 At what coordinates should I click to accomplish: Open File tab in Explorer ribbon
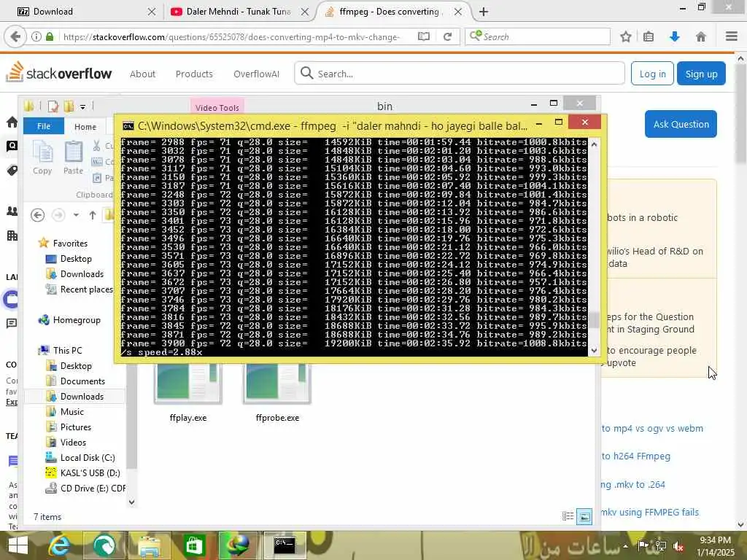(44, 126)
